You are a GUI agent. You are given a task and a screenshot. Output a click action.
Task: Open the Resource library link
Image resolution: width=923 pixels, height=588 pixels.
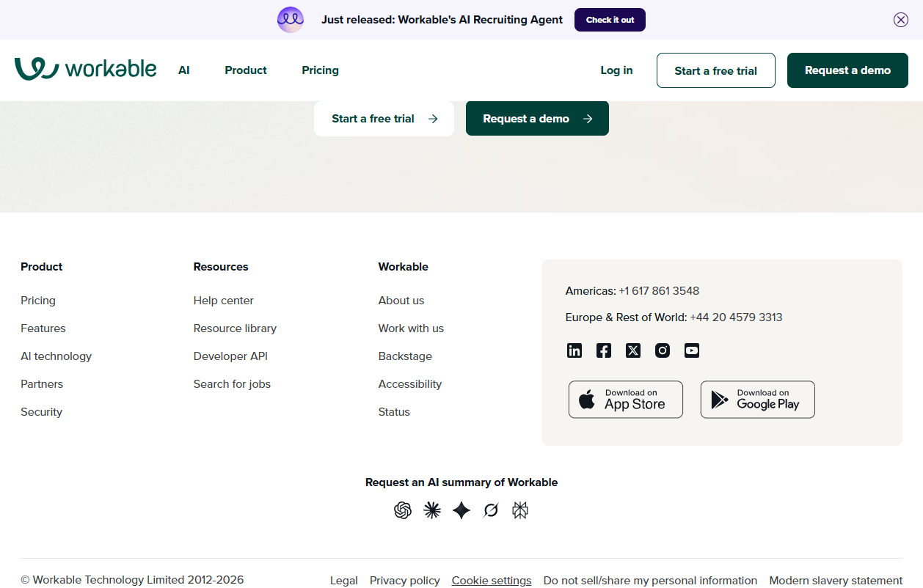click(x=235, y=328)
